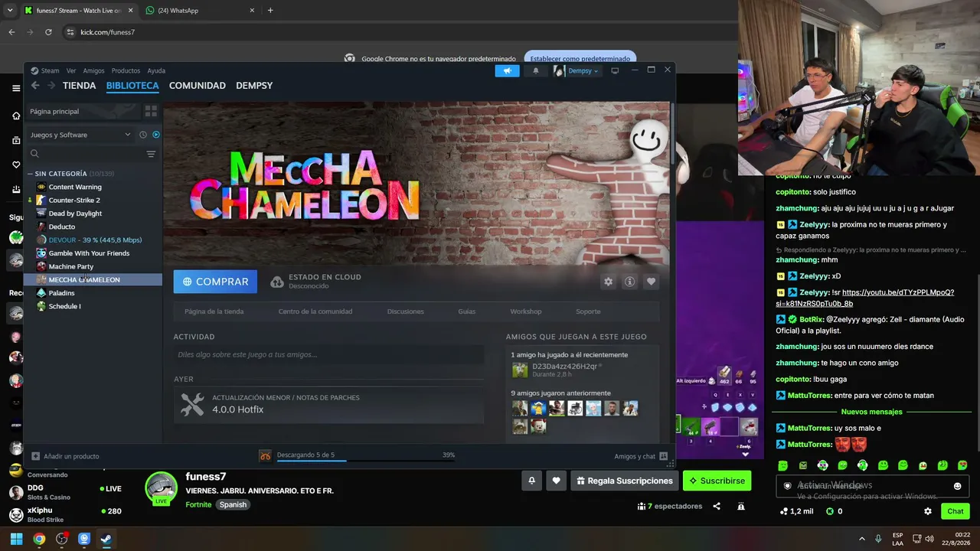Show hidden system tray icons
The height and width of the screenshot is (551, 980).
(x=862, y=539)
